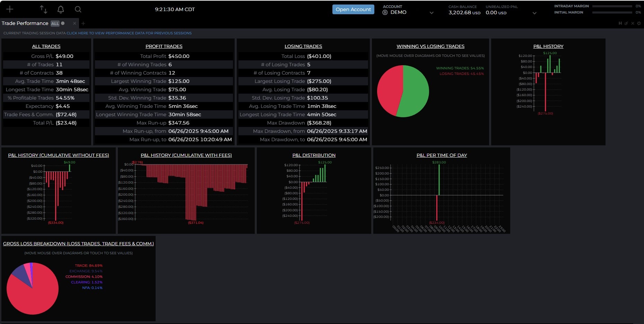The image size is (644, 324).
Task: Click the LOSING TRADES heading
Action: (x=303, y=46)
